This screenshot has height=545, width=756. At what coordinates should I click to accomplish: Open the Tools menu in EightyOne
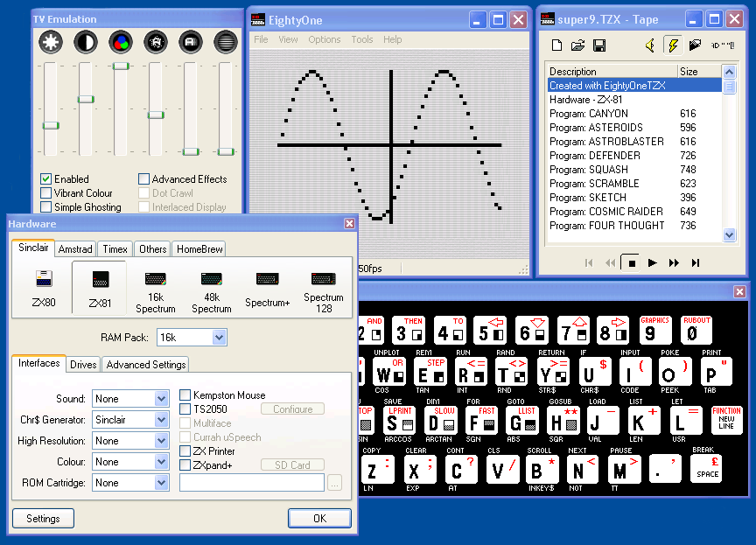point(362,39)
